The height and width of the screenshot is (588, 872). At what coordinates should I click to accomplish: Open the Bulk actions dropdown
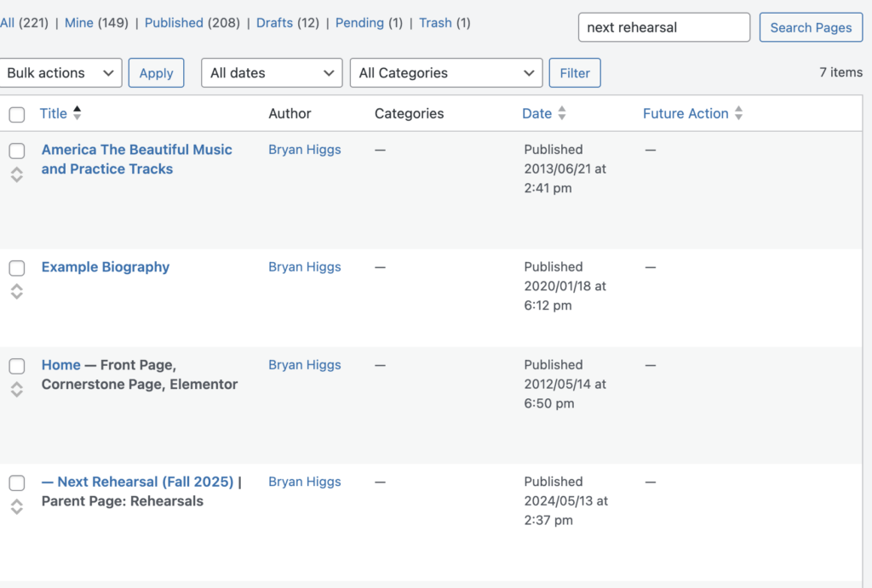tap(60, 73)
